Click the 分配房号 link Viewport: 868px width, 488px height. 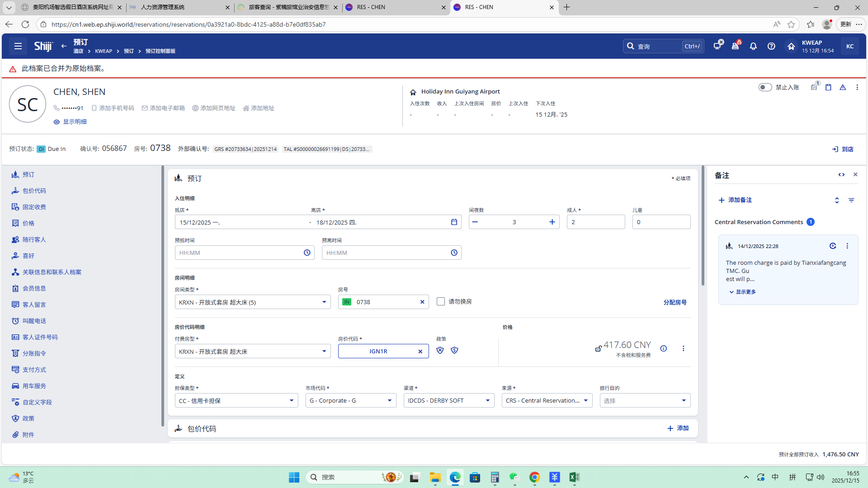675,302
